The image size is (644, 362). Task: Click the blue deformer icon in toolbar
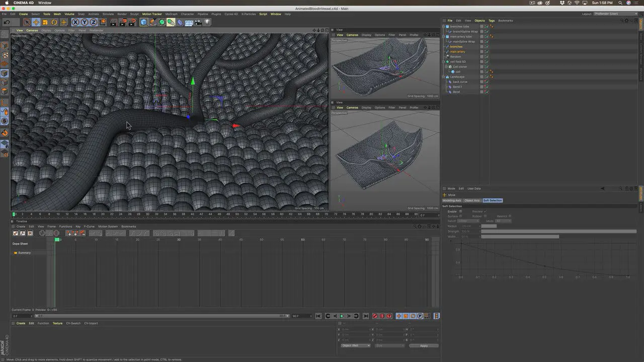[x=180, y=22]
